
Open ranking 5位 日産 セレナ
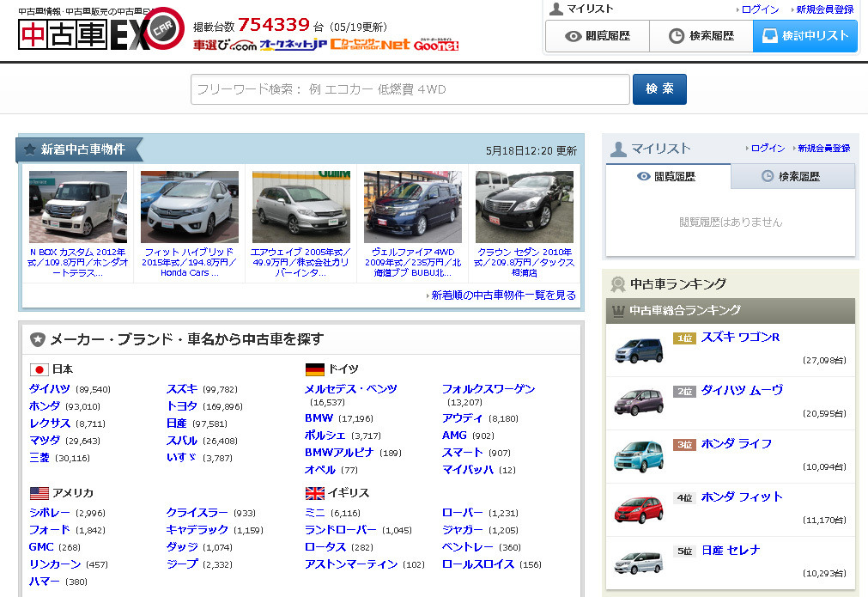[731, 551]
